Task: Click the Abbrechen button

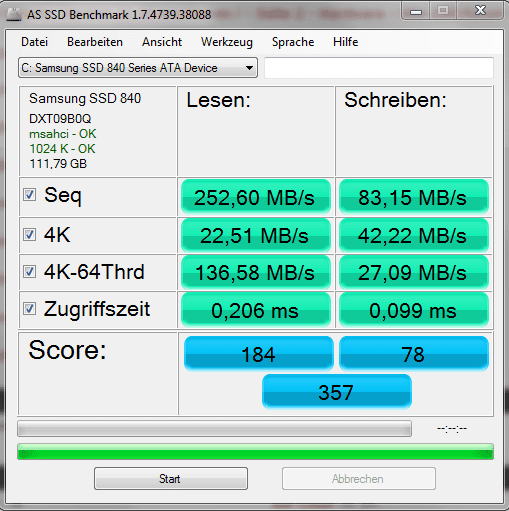Action: 359,479
